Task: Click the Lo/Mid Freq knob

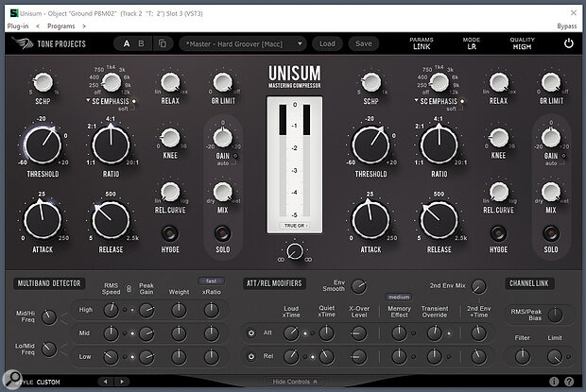Action: click(49, 349)
